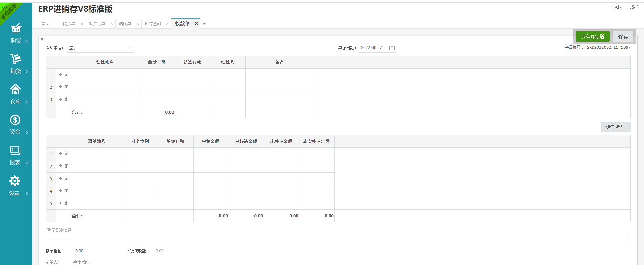The image size is (644, 265).
Task: Add a row after source document row 2
Action: coord(61,166)
